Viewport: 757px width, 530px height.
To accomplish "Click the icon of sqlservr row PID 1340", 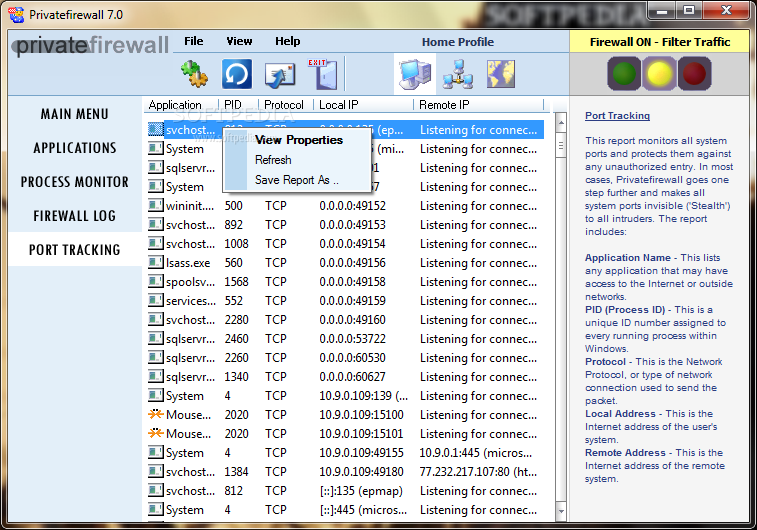I will pos(155,376).
